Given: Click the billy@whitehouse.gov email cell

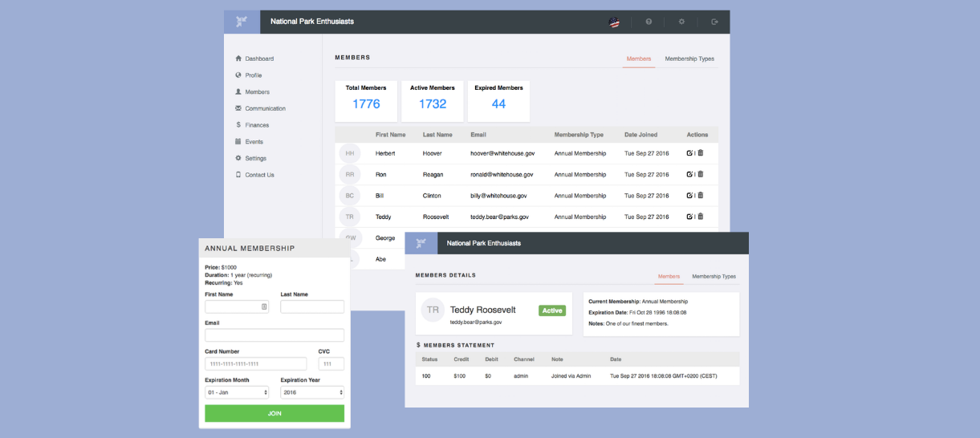Looking at the screenshot, I should tap(499, 196).
